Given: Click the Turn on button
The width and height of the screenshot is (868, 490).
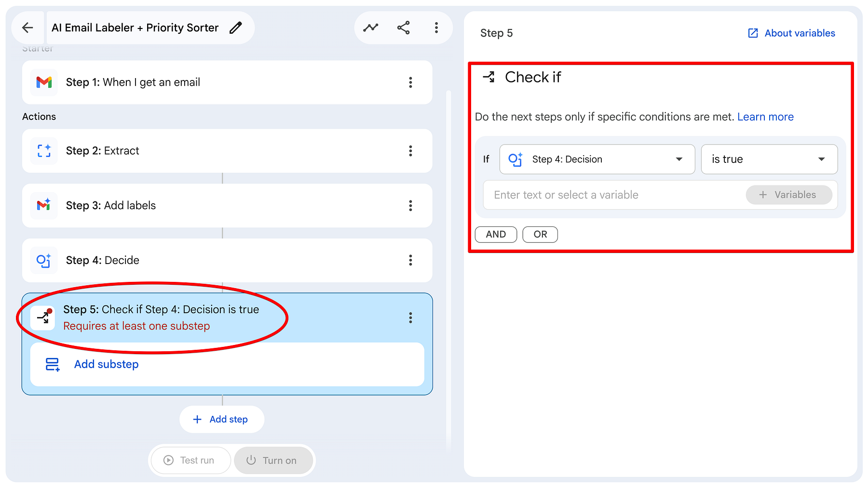Looking at the screenshot, I should pos(273,460).
